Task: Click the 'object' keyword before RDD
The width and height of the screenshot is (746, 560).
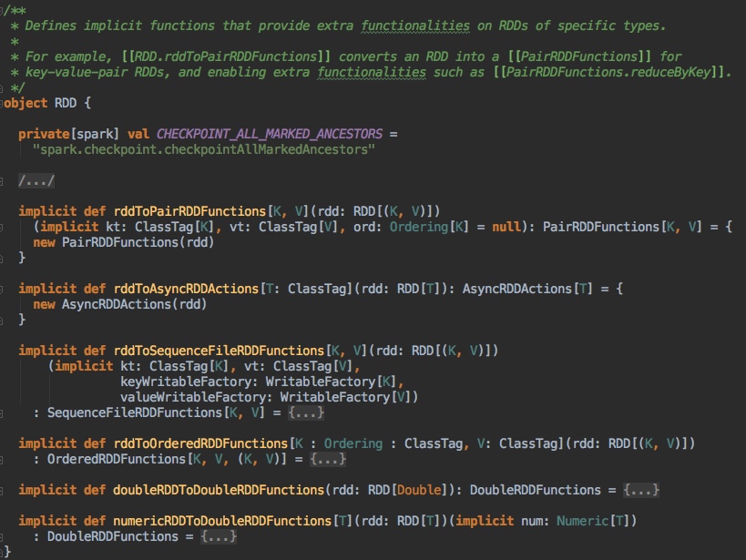Action: (x=26, y=103)
